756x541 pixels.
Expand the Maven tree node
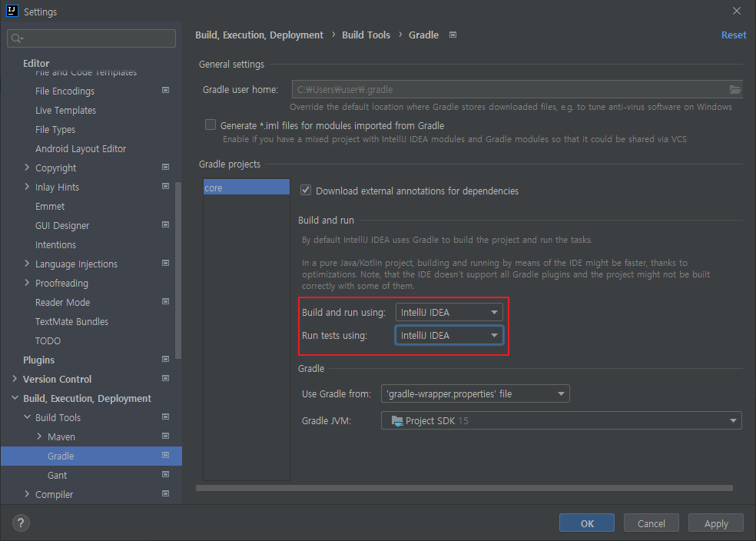[x=39, y=436]
